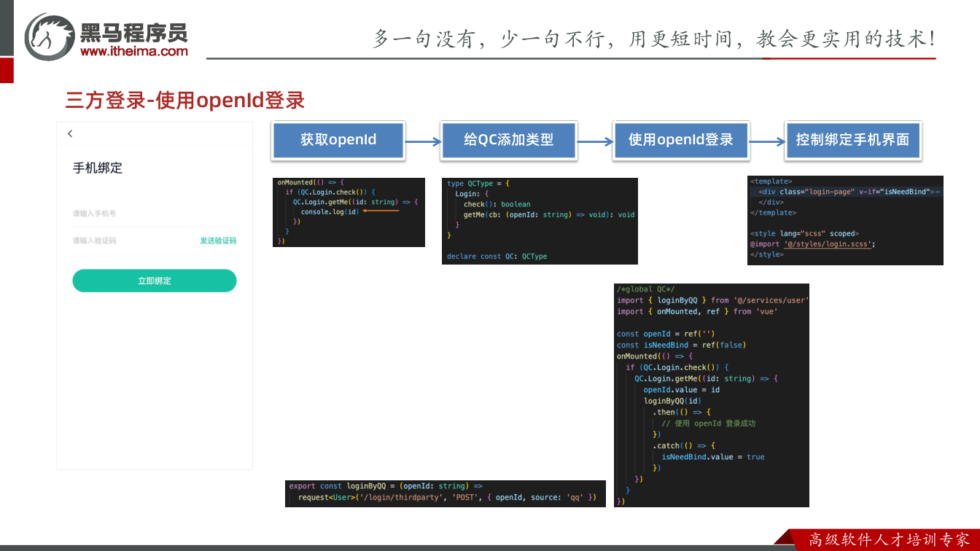Click the green 立即绑定 button
The image size is (980, 551).
point(154,281)
